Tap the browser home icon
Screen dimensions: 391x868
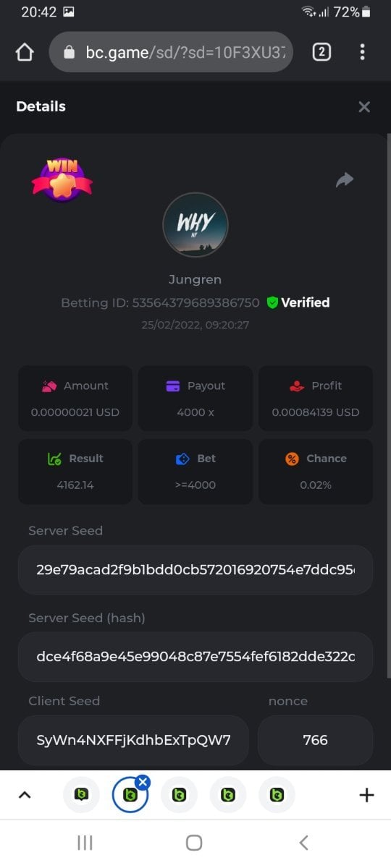point(25,52)
